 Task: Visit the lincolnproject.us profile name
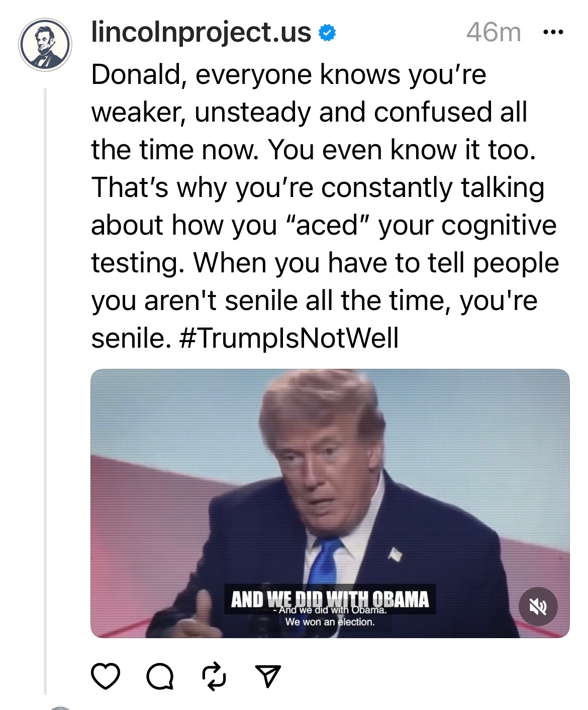(201, 32)
